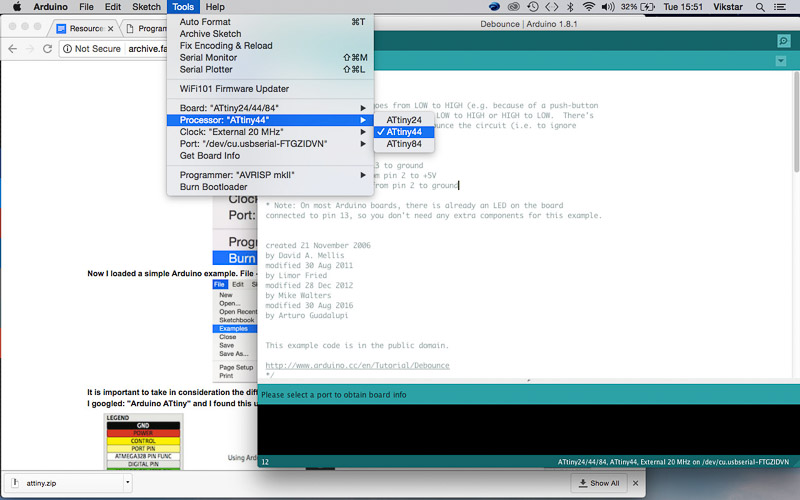This screenshot has height=500, width=800.
Task: Click the browser back arrow
Action: (x=13, y=48)
